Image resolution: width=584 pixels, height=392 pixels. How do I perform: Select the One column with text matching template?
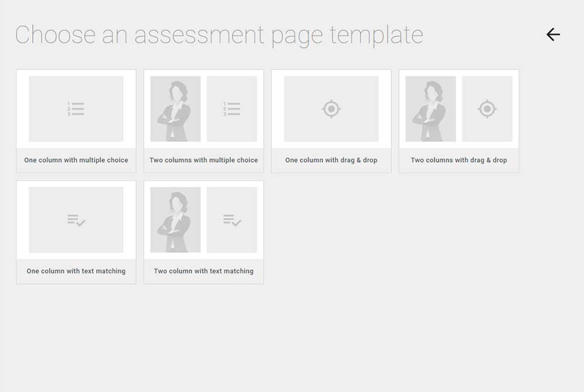(76, 232)
